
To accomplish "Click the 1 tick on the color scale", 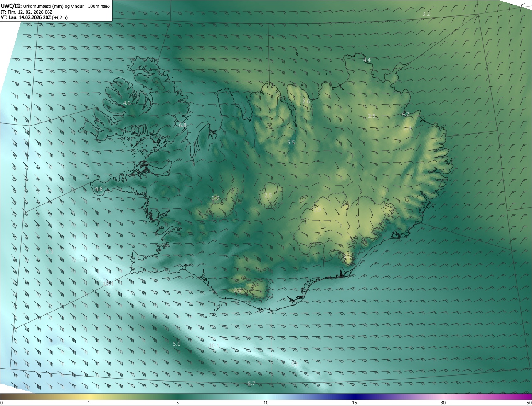I will coord(89,403).
